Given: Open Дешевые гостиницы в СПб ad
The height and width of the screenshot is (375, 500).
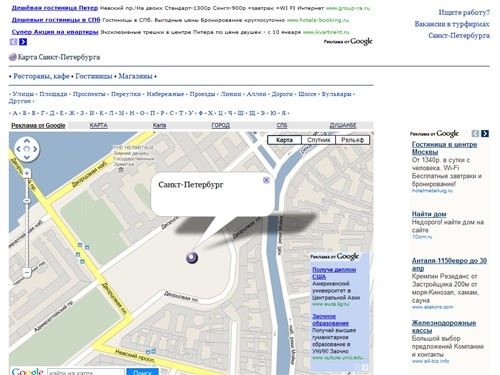Looking at the screenshot, I should 56,20.
